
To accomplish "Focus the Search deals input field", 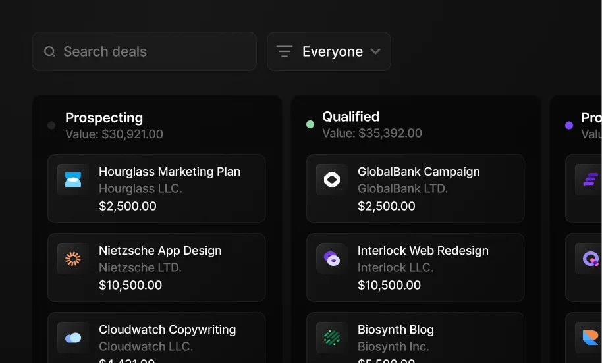I will click(x=151, y=51).
